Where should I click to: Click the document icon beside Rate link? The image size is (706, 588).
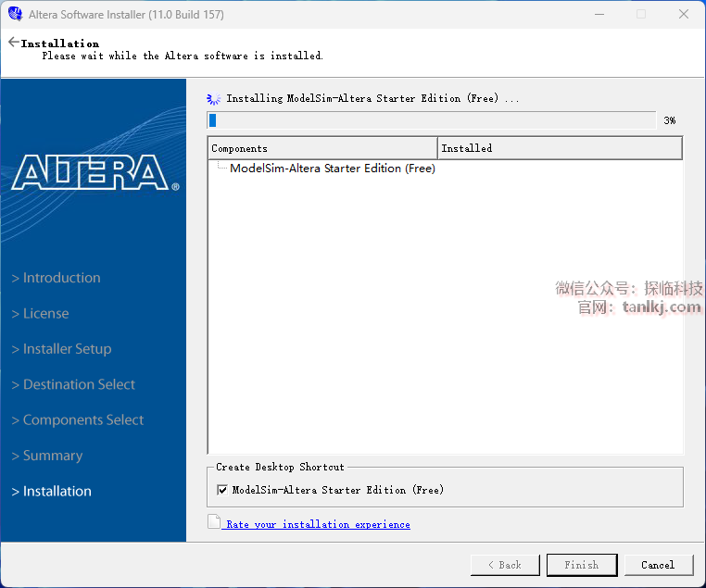(214, 522)
